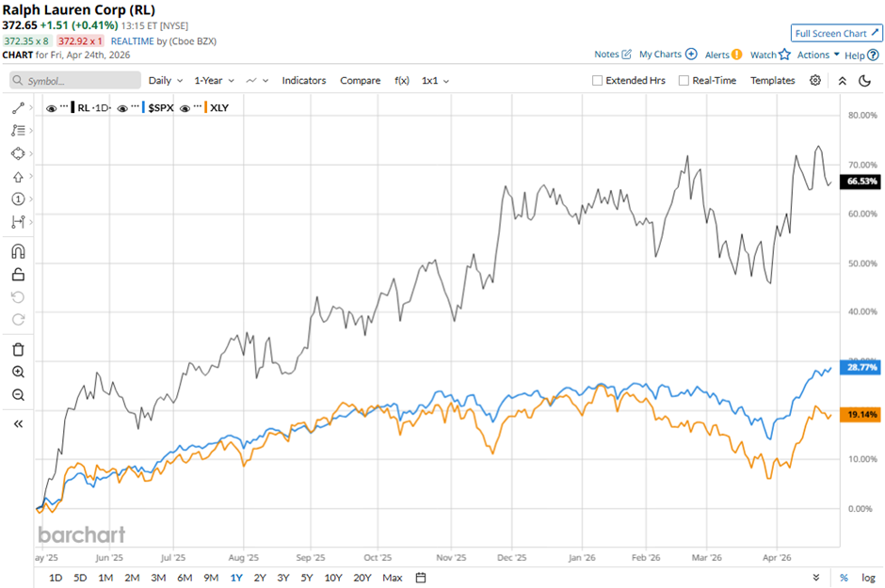This screenshot has width=885, height=588.
Task: Collapse the drawing tools sidebar
Action: click(18, 424)
